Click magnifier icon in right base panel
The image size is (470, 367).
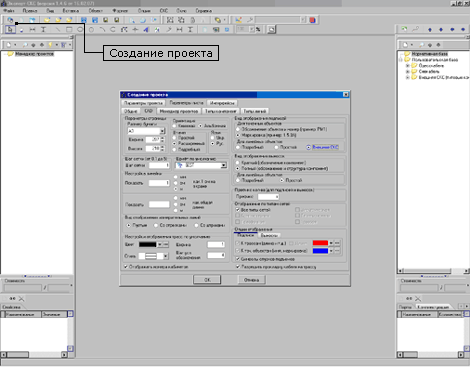coord(422,45)
